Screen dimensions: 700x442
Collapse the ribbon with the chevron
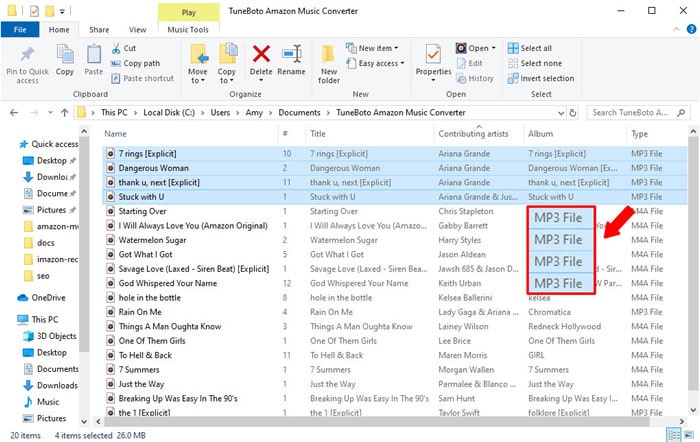pos(676,29)
